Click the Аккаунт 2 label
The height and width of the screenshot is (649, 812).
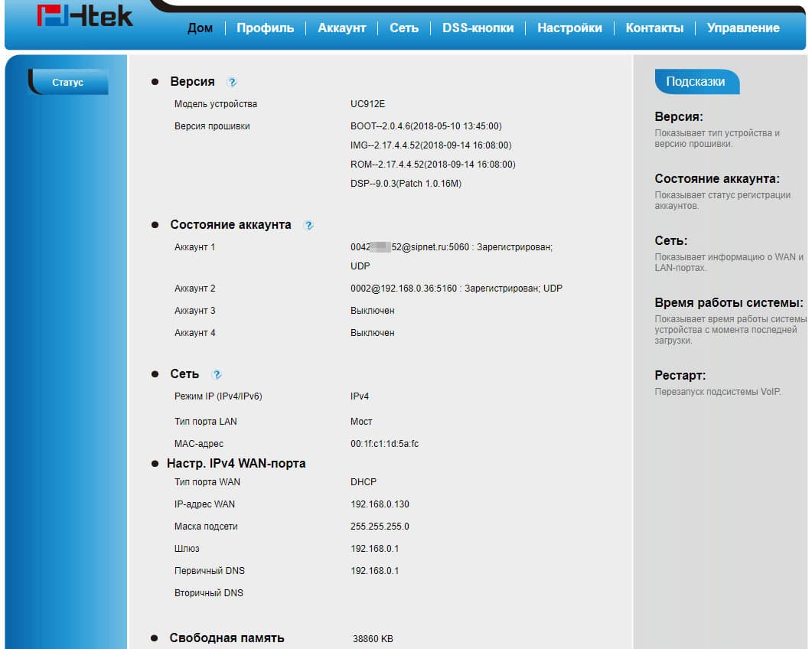(194, 289)
